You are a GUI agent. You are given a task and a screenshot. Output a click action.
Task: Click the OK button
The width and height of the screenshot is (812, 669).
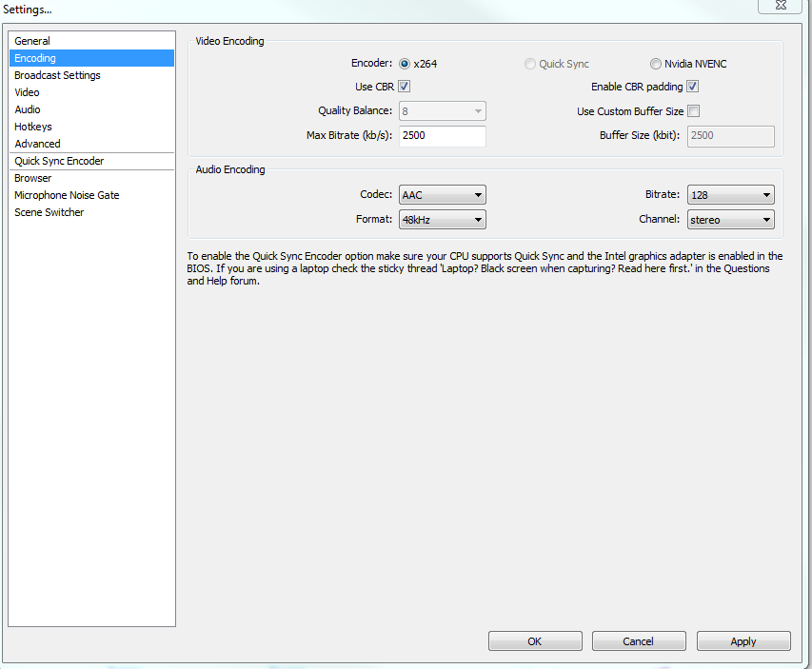[535, 641]
